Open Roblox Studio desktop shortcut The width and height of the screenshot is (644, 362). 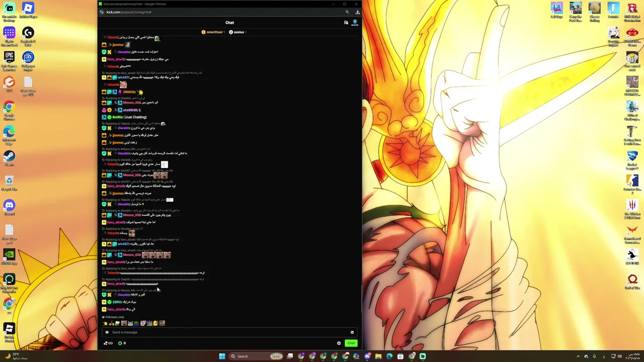[x=9, y=332]
